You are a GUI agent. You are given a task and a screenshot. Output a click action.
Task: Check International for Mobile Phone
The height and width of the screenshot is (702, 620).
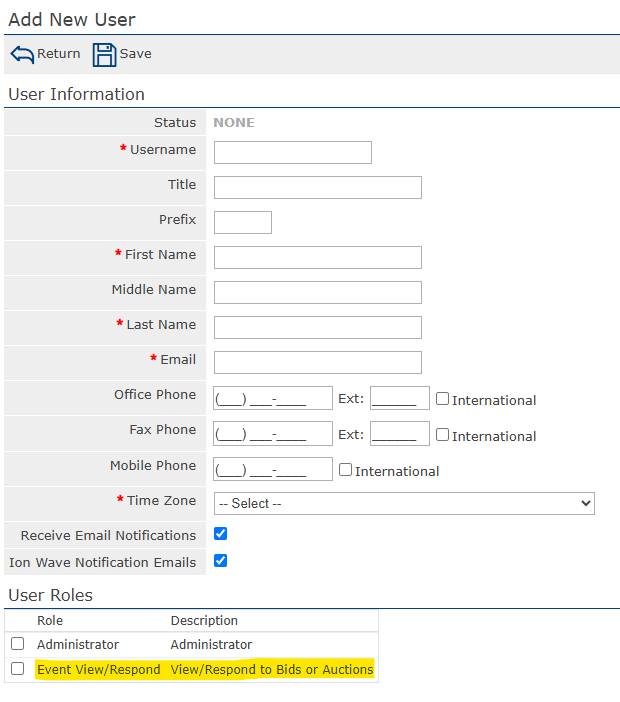coord(345,470)
